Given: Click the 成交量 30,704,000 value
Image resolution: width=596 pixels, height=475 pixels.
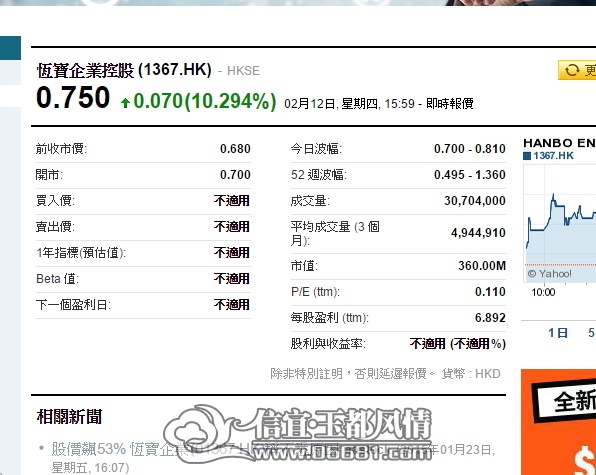Looking at the screenshot, I should pyautogui.click(x=475, y=201).
